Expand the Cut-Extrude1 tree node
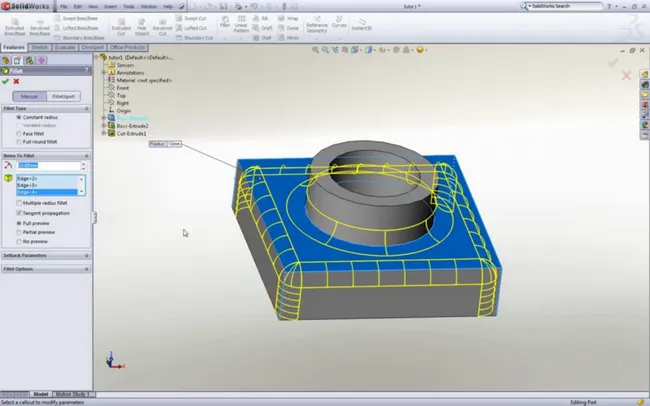The width and height of the screenshot is (650, 406). coord(104,134)
